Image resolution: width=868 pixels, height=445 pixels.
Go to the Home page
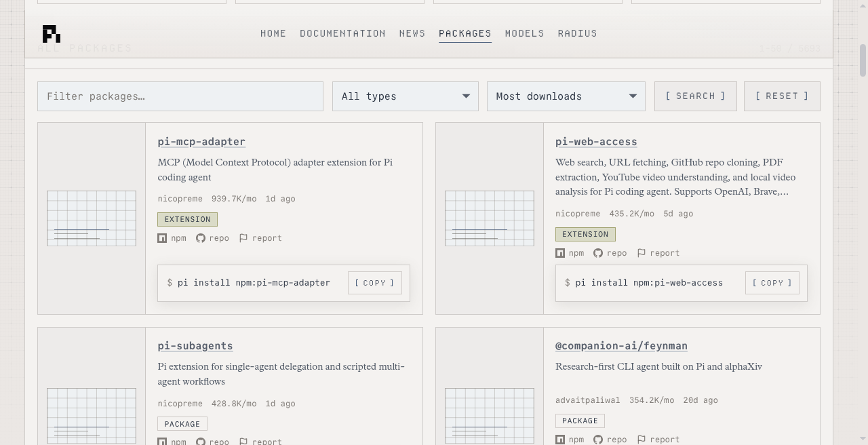coord(273,33)
